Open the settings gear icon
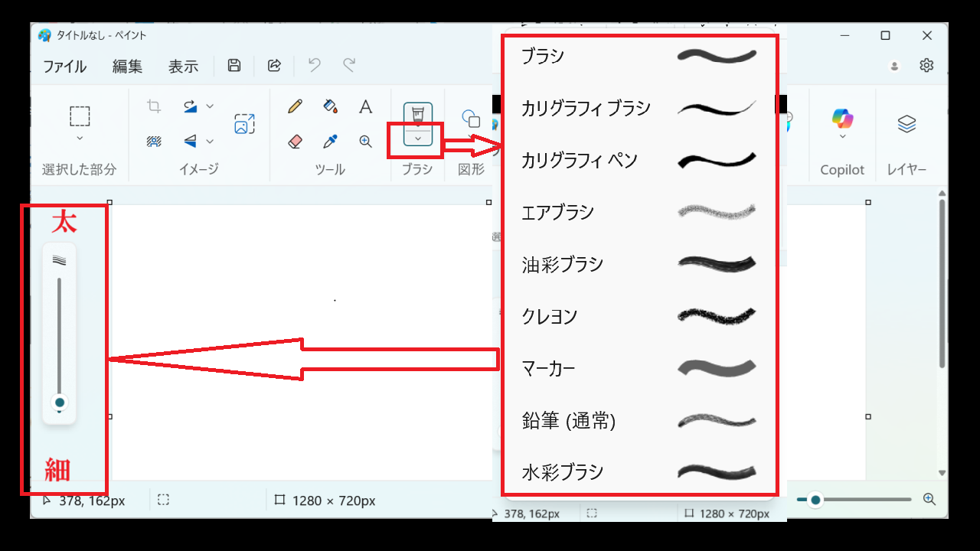This screenshot has width=980, height=551. [x=926, y=65]
